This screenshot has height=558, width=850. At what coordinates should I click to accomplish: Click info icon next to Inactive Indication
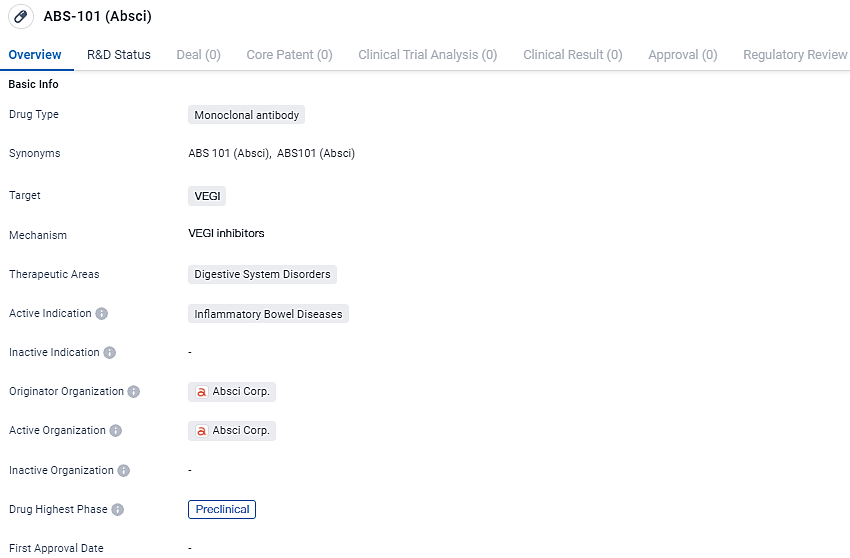point(110,353)
